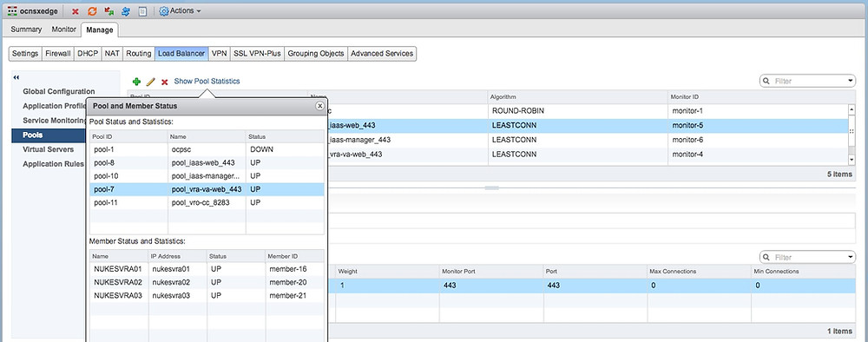Click into the lower Filter input field

[x=807, y=257]
